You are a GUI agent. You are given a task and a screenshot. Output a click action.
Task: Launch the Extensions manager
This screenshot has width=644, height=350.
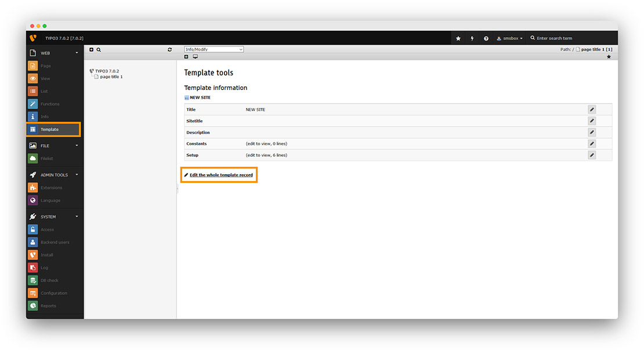tap(53, 187)
